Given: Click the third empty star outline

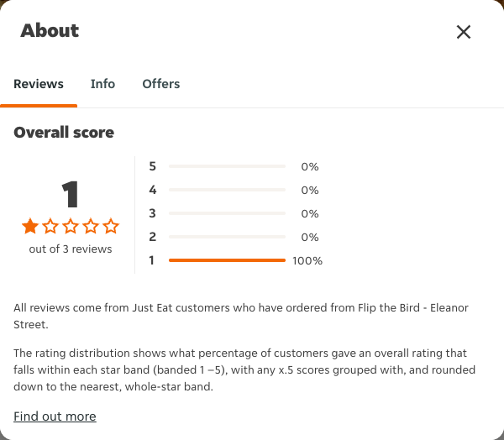Looking at the screenshot, I should 71,226.
